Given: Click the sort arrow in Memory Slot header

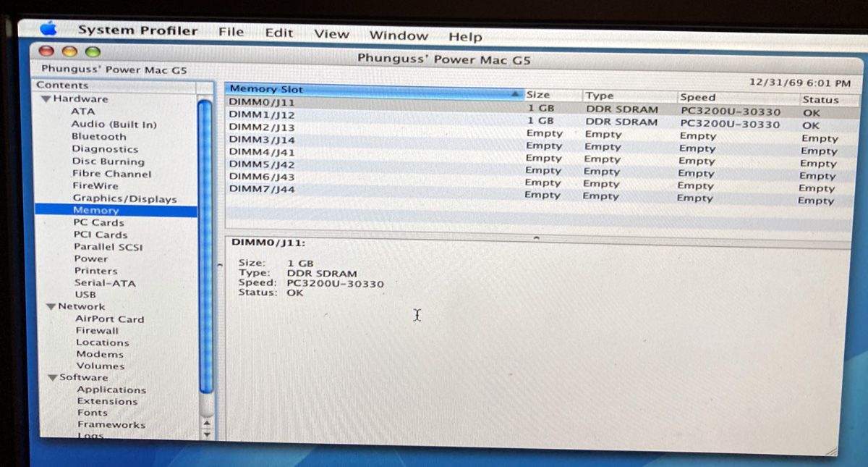Looking at the screenshot, I should coord(516,94).
